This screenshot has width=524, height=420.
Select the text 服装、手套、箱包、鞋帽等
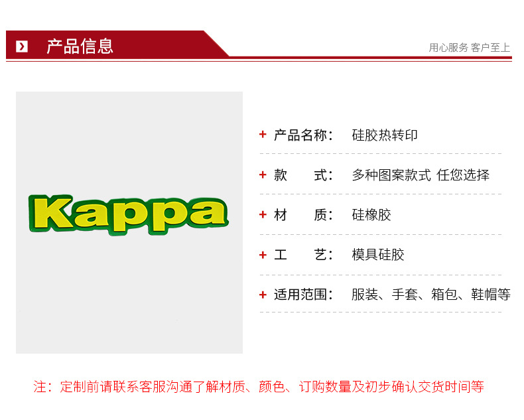(431, 295)
